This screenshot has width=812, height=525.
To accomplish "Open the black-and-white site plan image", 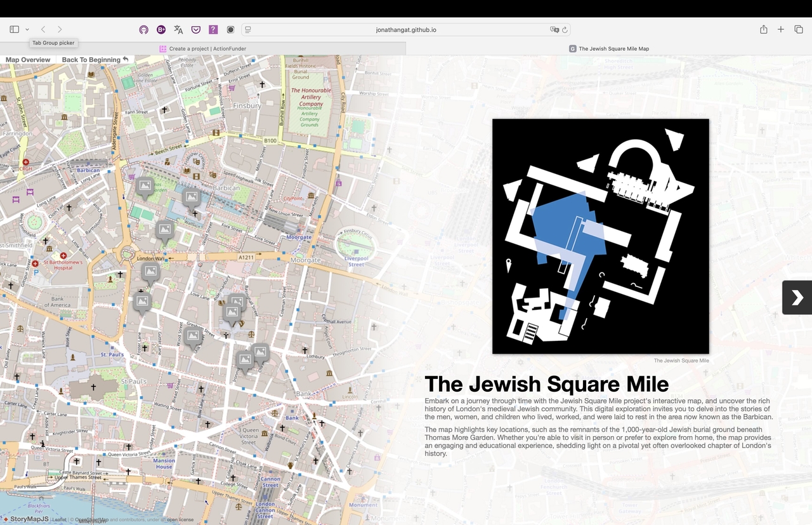I will (x=601, y=236).
